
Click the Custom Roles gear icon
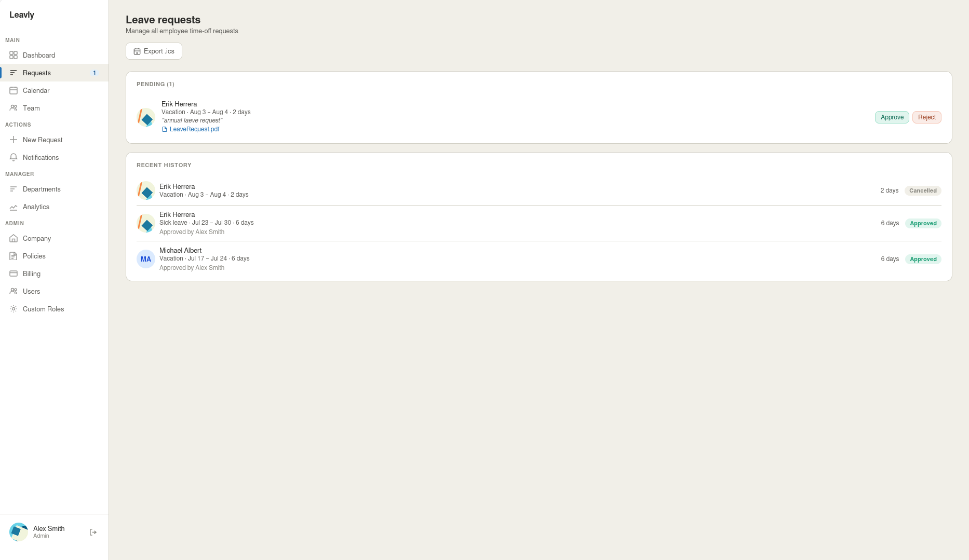14,309
